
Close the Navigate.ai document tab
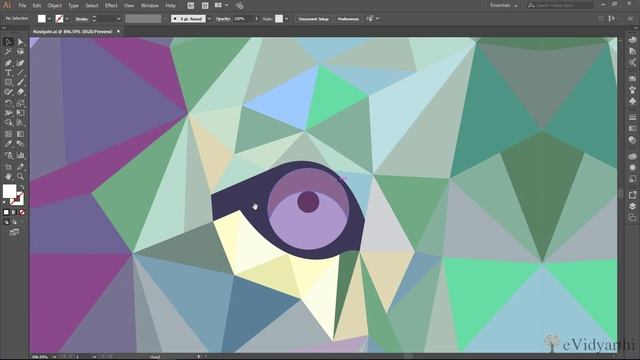click(118, 31)
